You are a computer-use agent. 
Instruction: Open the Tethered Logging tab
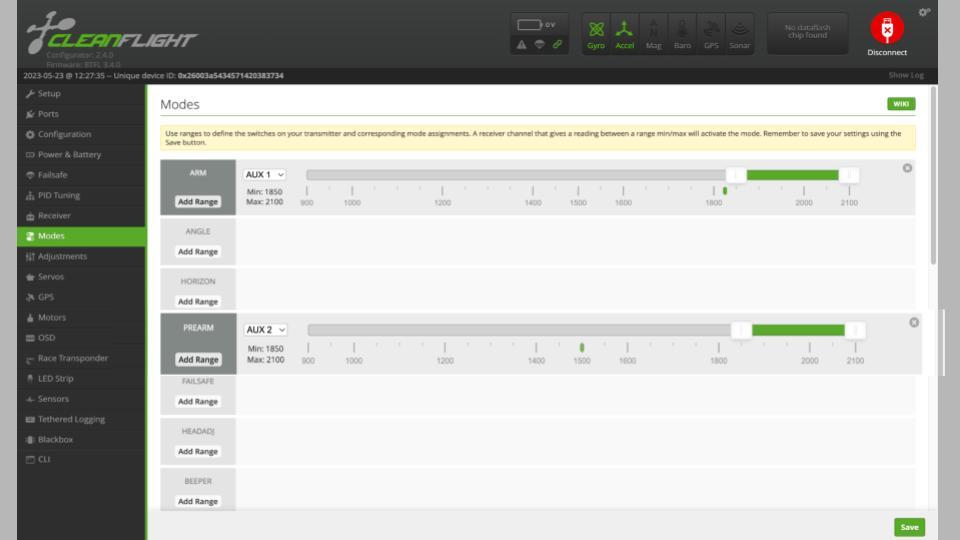click(x=81, y=419)
